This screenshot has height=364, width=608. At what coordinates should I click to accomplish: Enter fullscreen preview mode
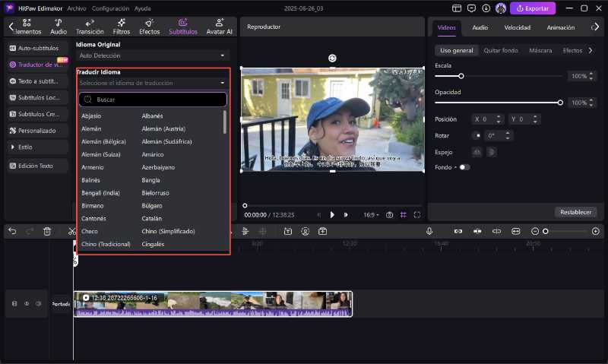tap(417, 215)
